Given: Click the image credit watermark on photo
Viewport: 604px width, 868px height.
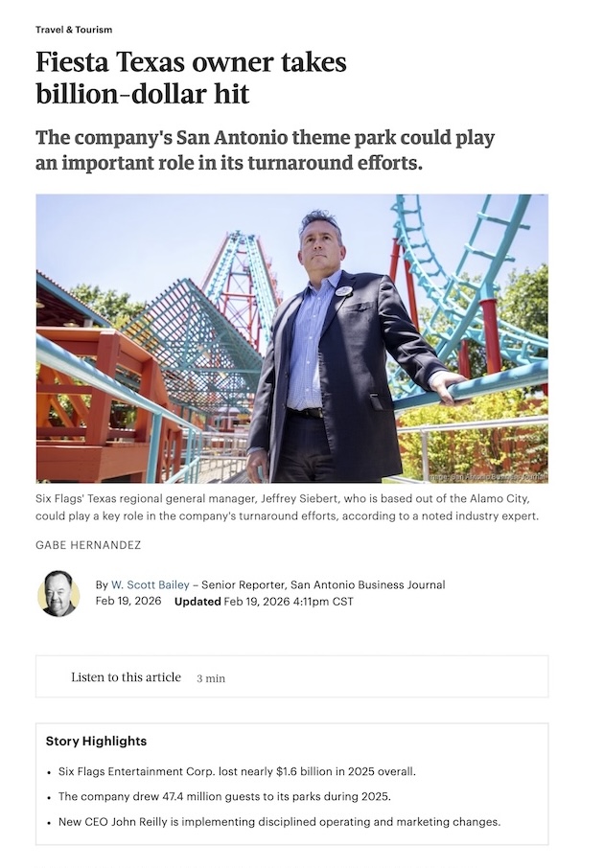Looking at the screenshot, I should coord(487,477).
